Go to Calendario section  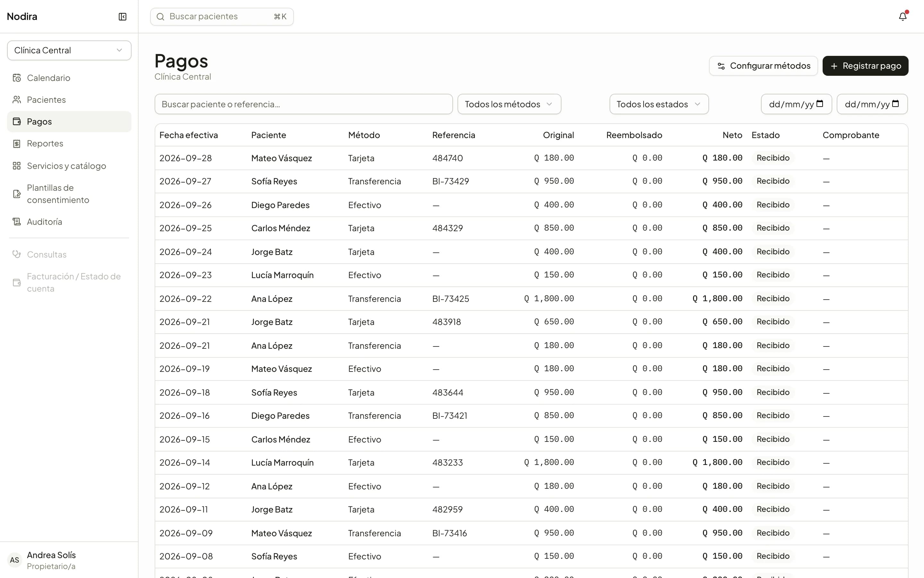click(x=69, y=78)
